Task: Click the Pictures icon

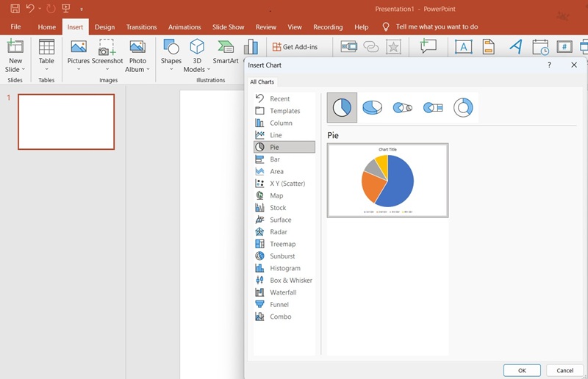Action: [x=79, y=46]
